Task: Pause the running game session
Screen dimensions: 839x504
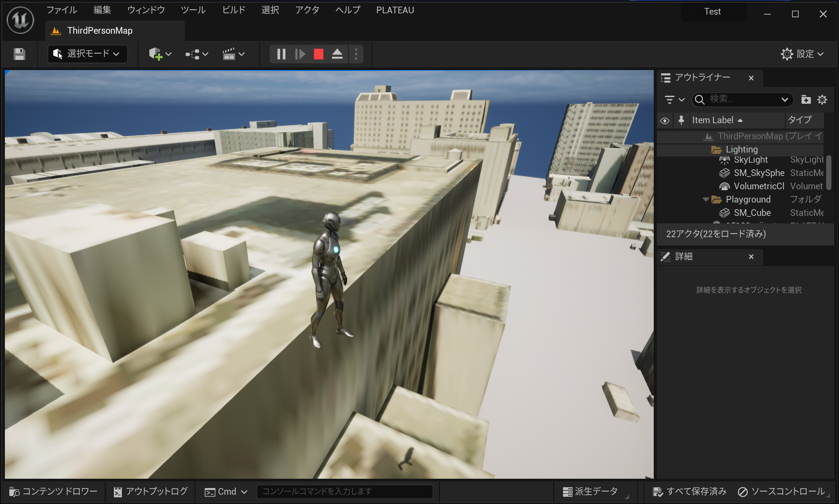Action: click(x=281, y=54)
